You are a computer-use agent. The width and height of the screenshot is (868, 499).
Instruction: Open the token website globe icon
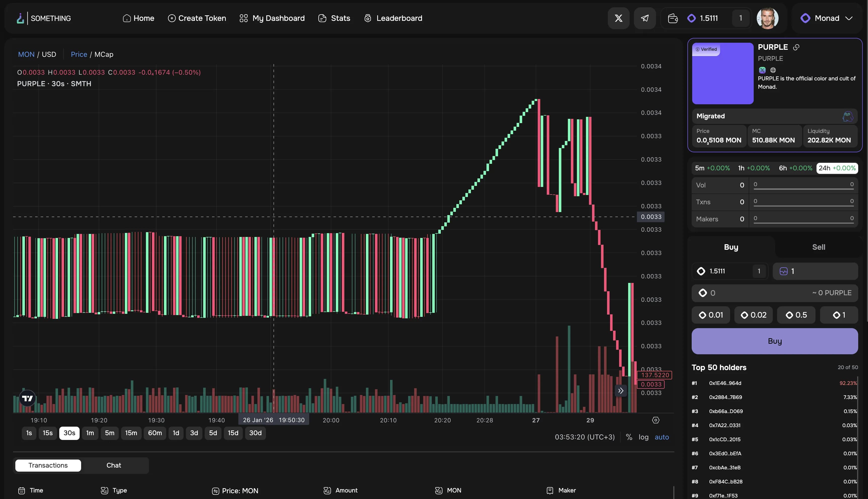[x=773, y=70]
